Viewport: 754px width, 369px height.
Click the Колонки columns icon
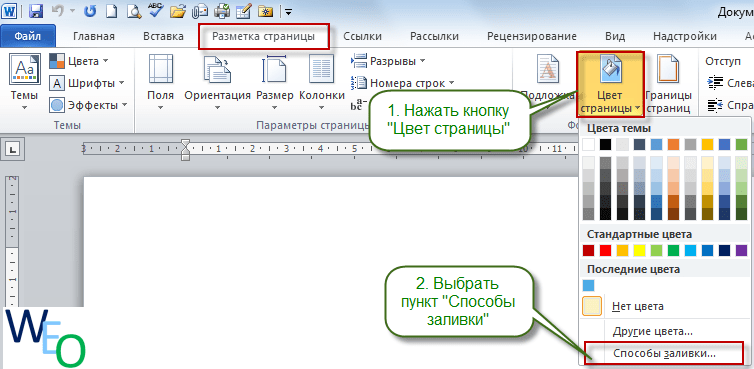[322, 69]
